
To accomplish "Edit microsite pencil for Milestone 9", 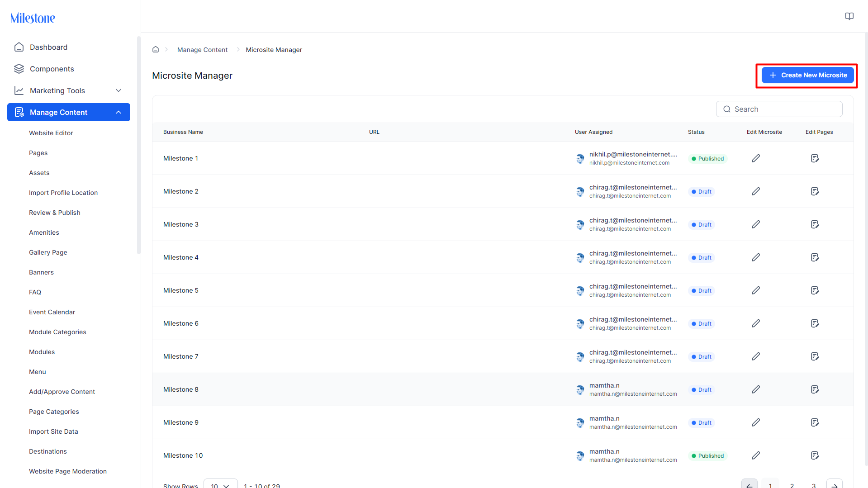I will point(756,422).
